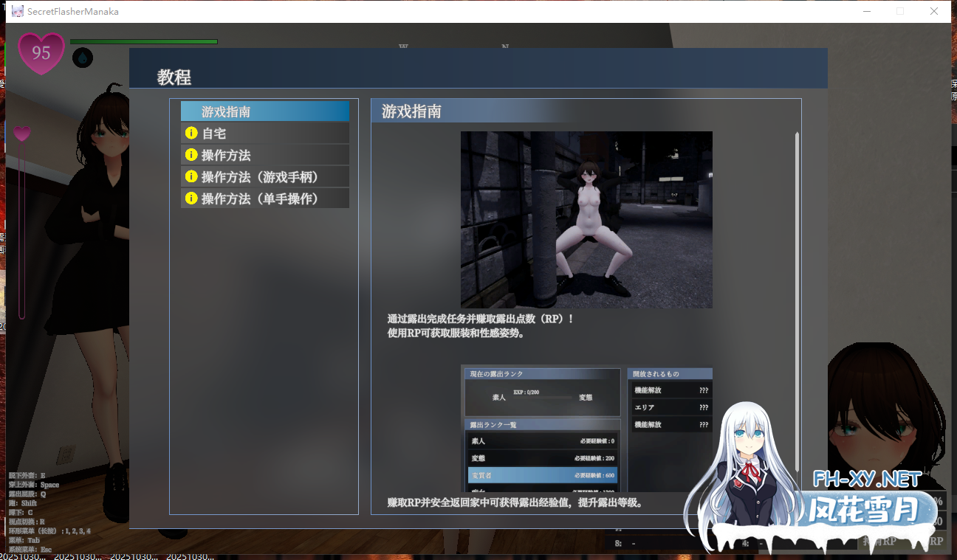The height and width of the screenshot is (560, 957).
Task: Click the SecretFlasherManaka icon in the title bar
Action: pyautogui.click(x=17, y=11)
